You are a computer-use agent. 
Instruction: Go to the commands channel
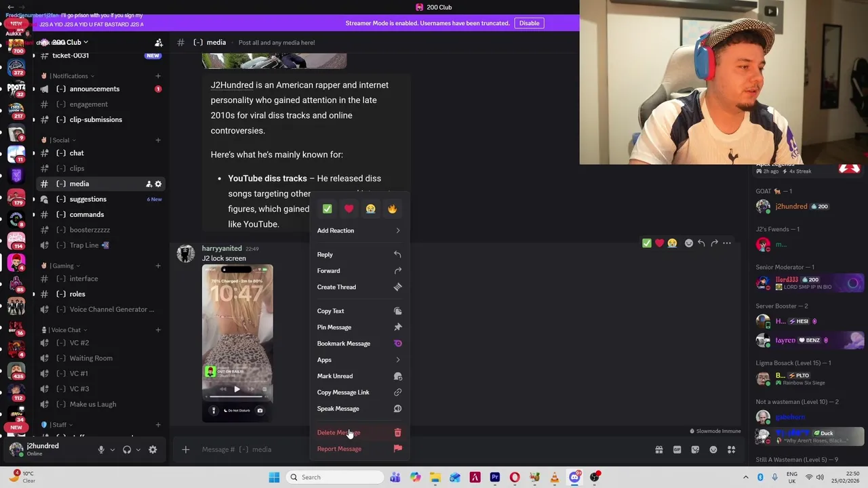point(100,214)
